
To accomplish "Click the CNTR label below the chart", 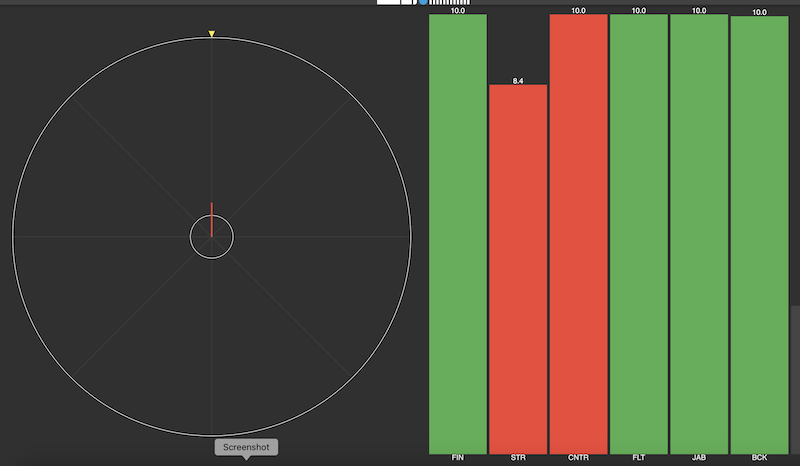I will [578, 458].
